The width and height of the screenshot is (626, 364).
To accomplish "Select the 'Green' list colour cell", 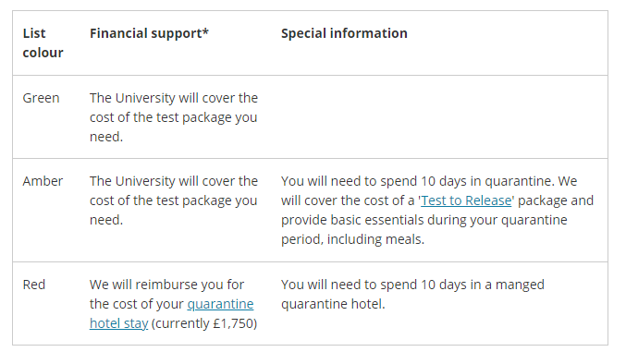I will coord(41,98).
